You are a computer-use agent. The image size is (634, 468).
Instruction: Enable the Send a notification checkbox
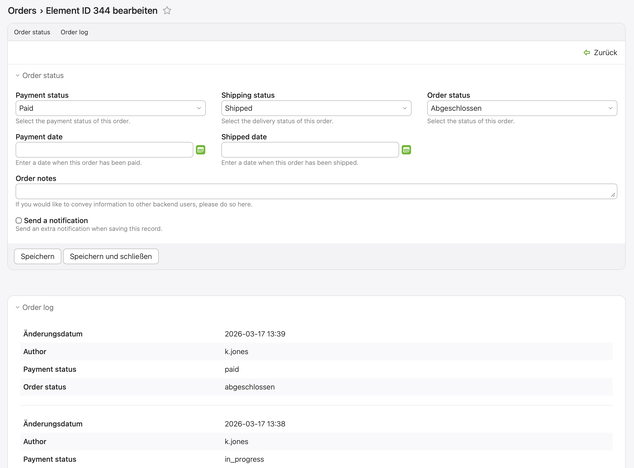pyautogui.click(x=18, y=221)
